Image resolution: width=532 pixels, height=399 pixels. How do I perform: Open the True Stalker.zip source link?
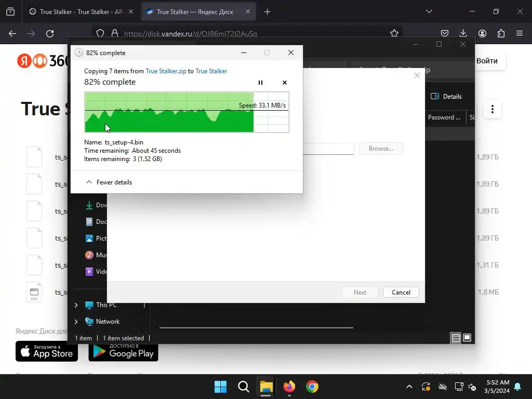pos(166,71)
